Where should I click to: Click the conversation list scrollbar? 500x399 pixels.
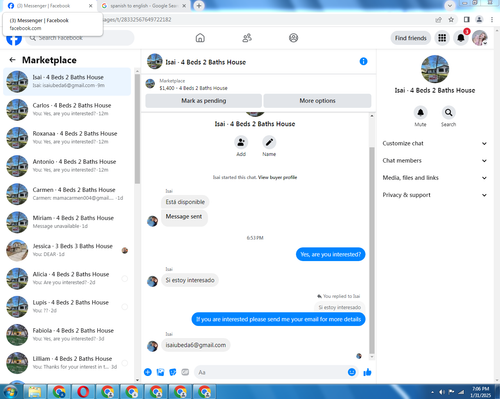point(137,128)
